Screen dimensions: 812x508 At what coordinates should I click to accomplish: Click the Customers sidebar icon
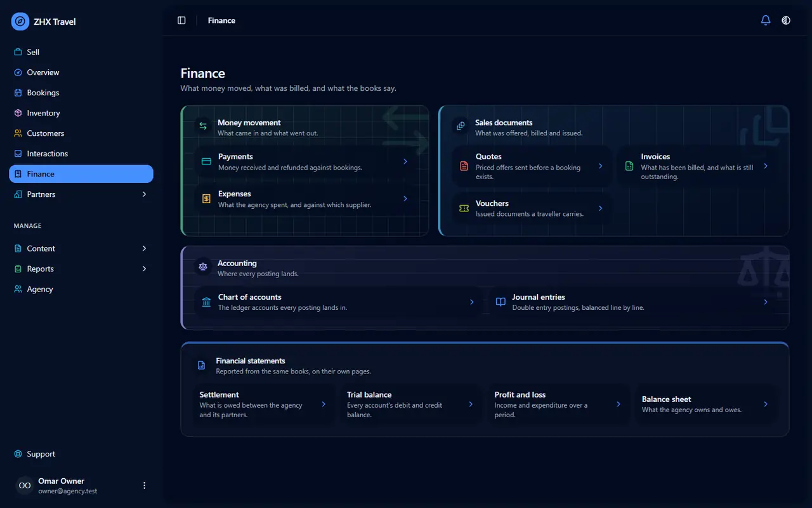[x=18, y=133]
